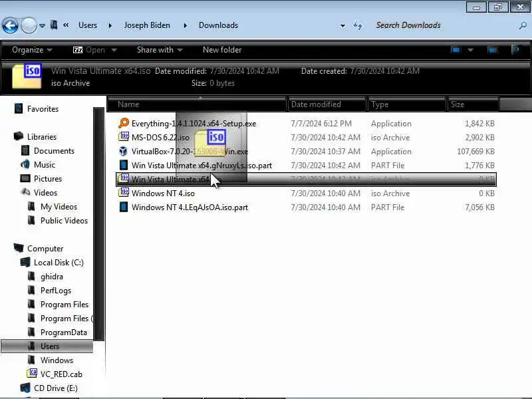Image resolution: width=532 pixels, height=399 pixels.
Task: Select the MS-DOS 6.22.iso file icon
Action: 124,137
